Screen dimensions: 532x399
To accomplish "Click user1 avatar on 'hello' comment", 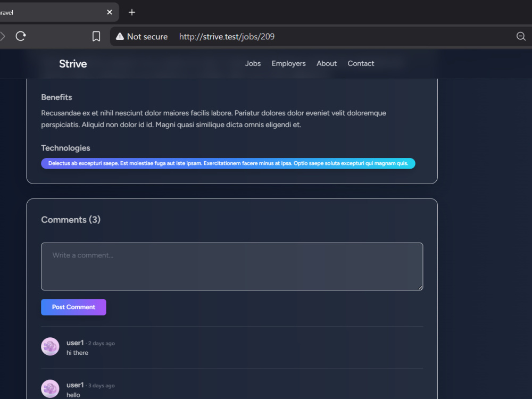I will 50,388.
